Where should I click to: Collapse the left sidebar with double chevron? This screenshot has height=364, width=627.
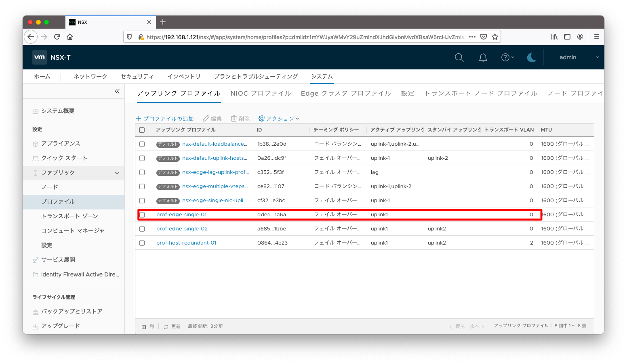coord(117,91)
